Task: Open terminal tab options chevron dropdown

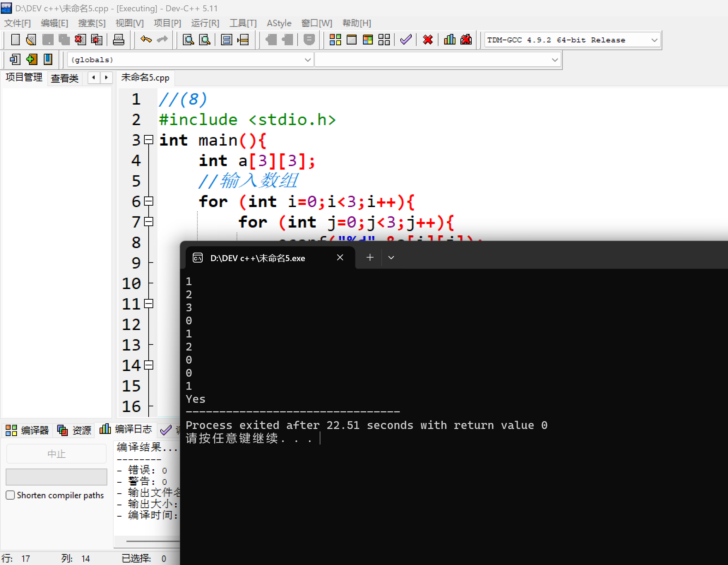Action: pyautogui.click(x=391, y=258)
